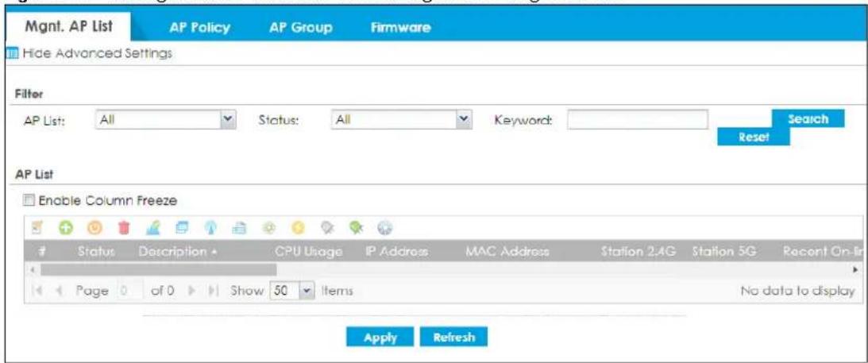Switch to the Mgnt. AP List tab
Image resolution: width=868 pixels, height=363 pixels.
[69, 26]
